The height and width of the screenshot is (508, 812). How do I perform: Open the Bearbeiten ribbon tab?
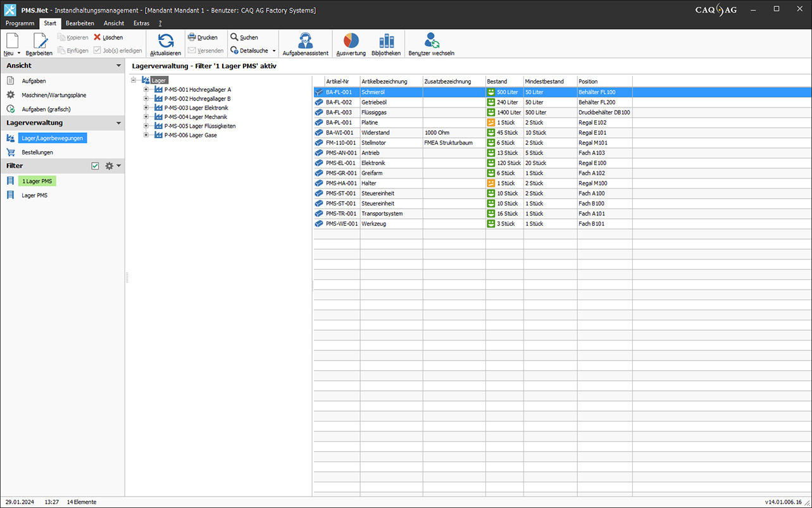point(80,23)
